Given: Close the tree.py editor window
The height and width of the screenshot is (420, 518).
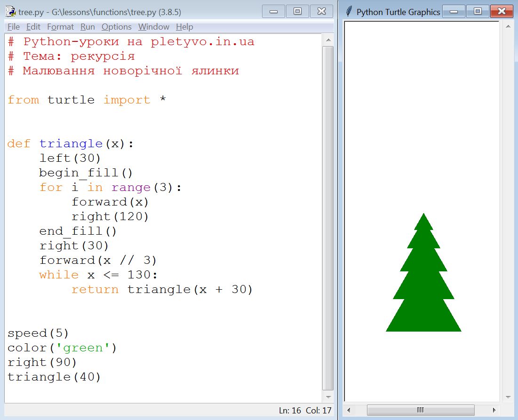Looking at the screenshot, I should point(321,12).
